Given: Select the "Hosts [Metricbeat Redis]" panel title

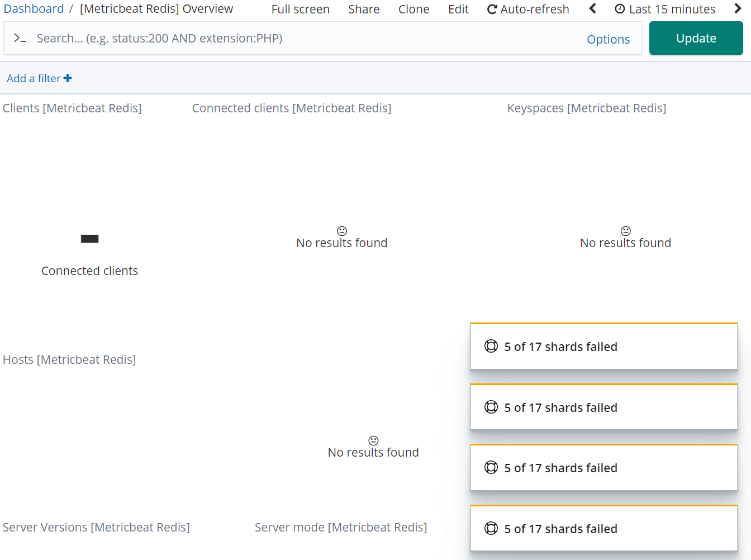Looking at the screenshot, I should (x=69, y=360).
